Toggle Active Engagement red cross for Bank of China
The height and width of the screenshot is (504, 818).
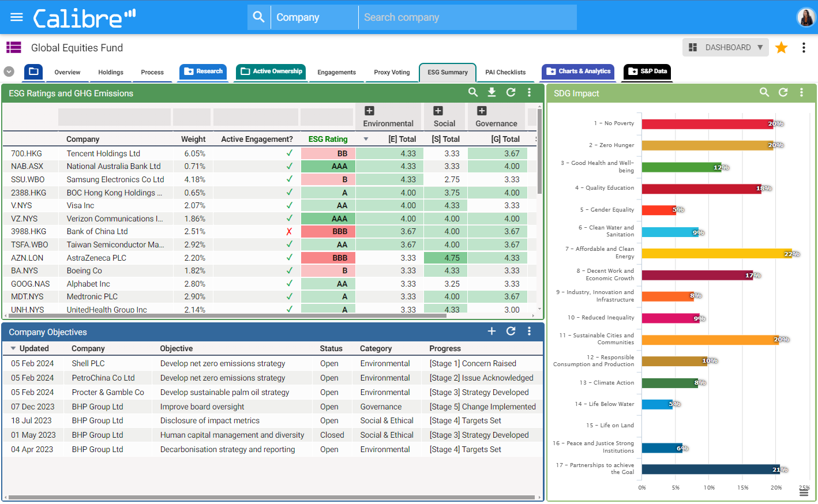289,231
